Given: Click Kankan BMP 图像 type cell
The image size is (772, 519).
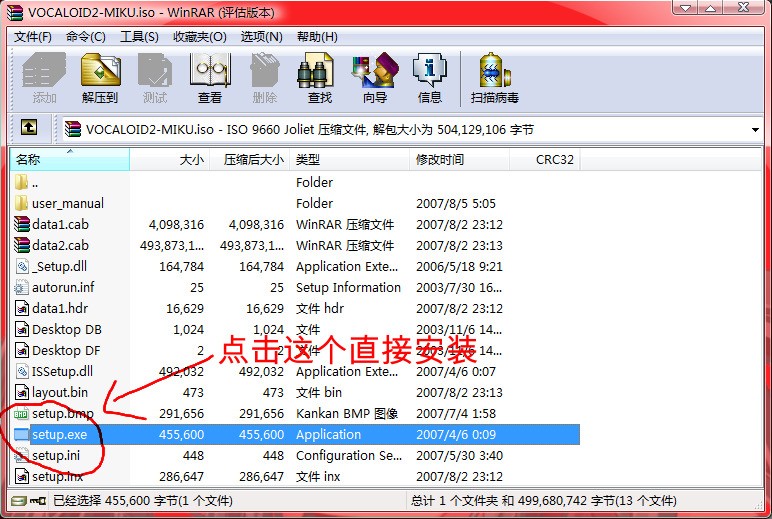Looking at the screenshot, I should 347,414.
